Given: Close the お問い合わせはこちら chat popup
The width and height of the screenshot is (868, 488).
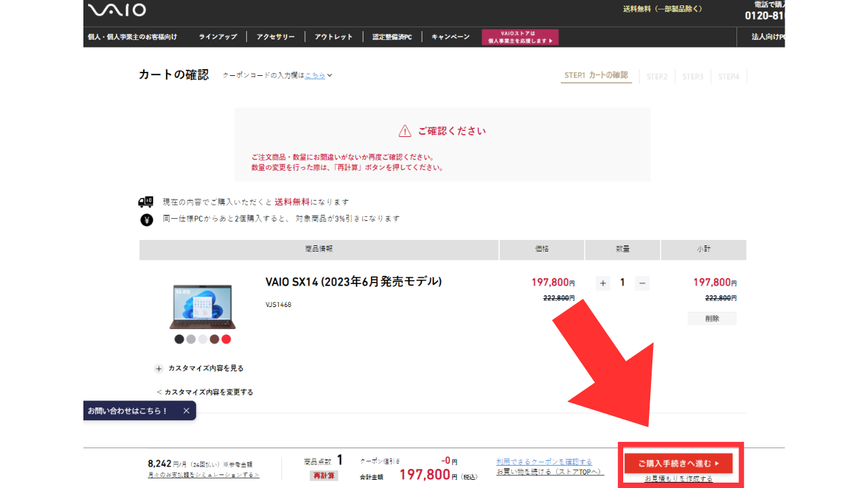Looking at the screenshot, I should tap(186, 411).
